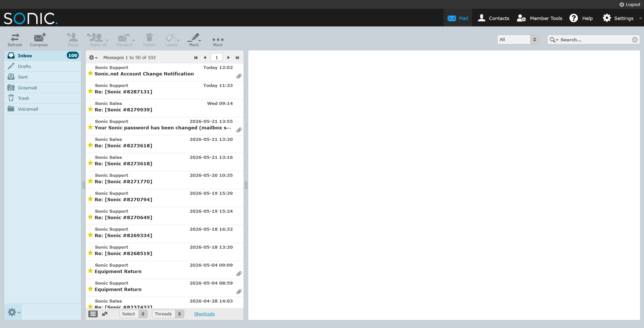Toggle star on Re: [Sonic #8268519]

(x=90, y=253)
